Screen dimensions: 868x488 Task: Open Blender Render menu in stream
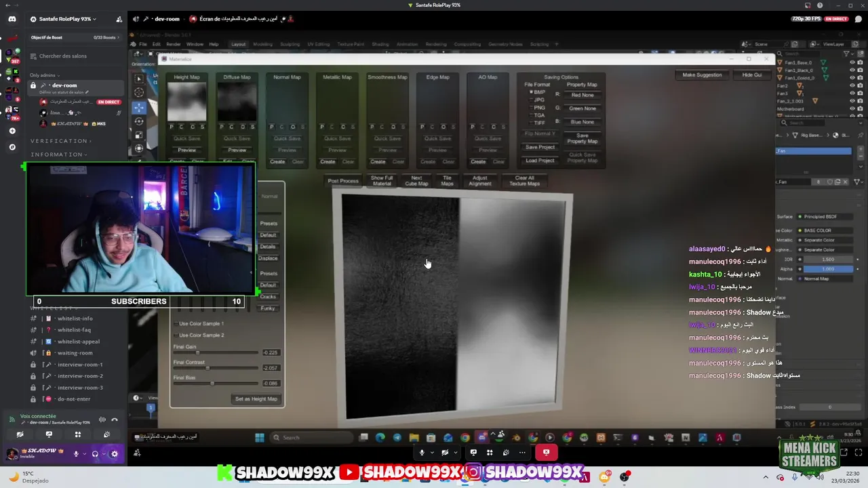pos(174,45)
